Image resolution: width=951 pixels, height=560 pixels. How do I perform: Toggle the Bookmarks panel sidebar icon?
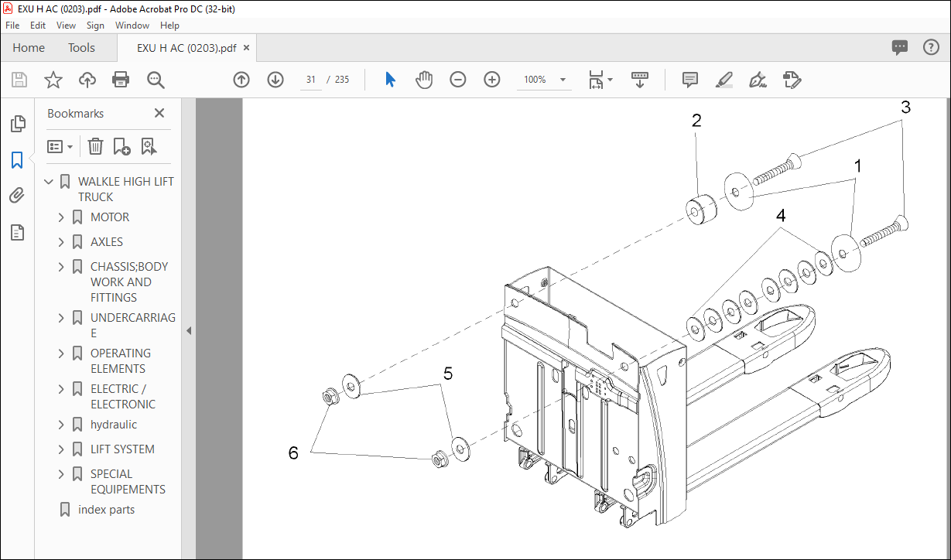17,160
